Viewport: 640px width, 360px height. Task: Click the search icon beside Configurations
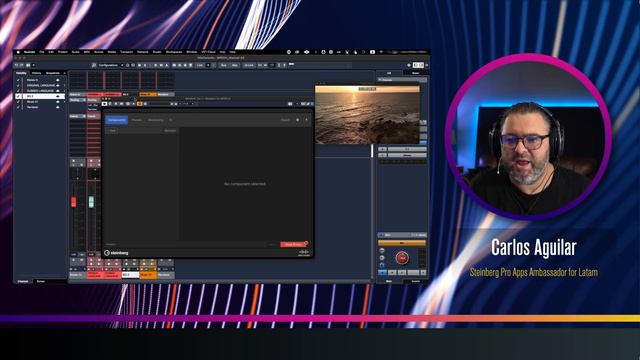(94, 65)
